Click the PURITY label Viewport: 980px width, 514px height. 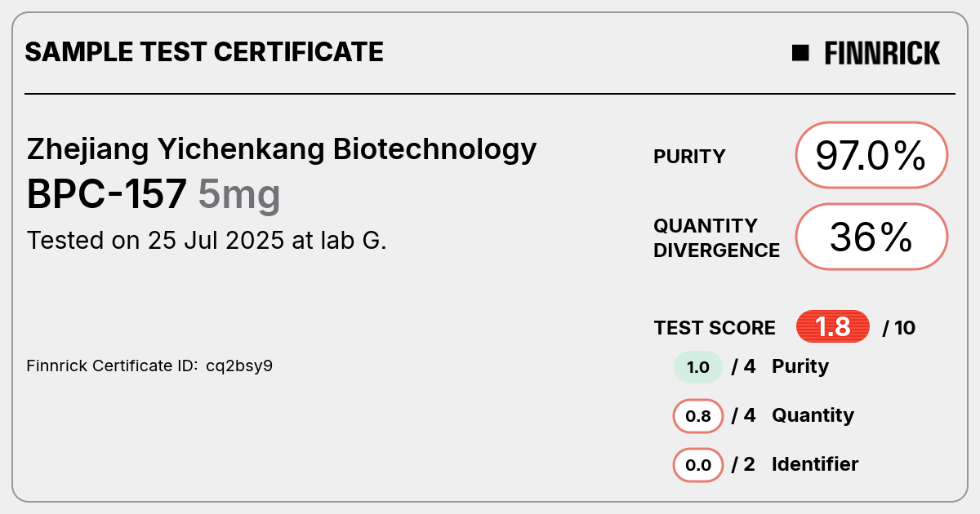689,157
